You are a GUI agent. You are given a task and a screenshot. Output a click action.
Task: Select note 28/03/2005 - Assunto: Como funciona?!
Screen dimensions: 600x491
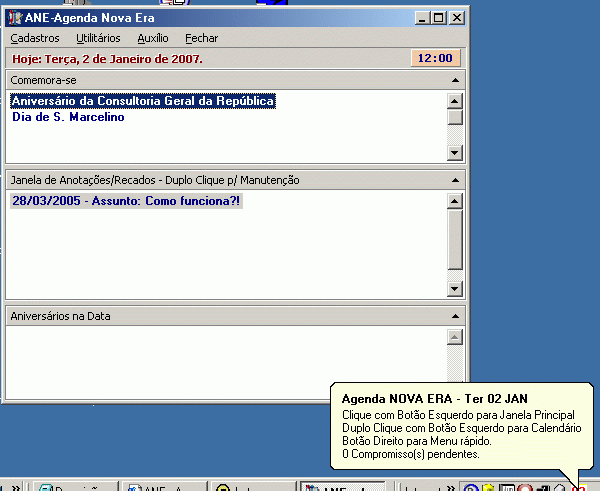(x=126, y=201)
